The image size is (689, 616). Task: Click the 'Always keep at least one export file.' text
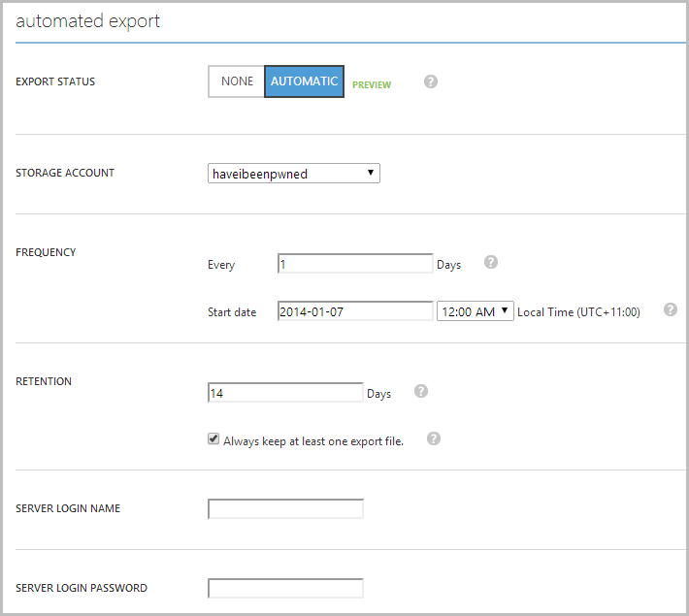pyautogui.click(x=313, y=440)
